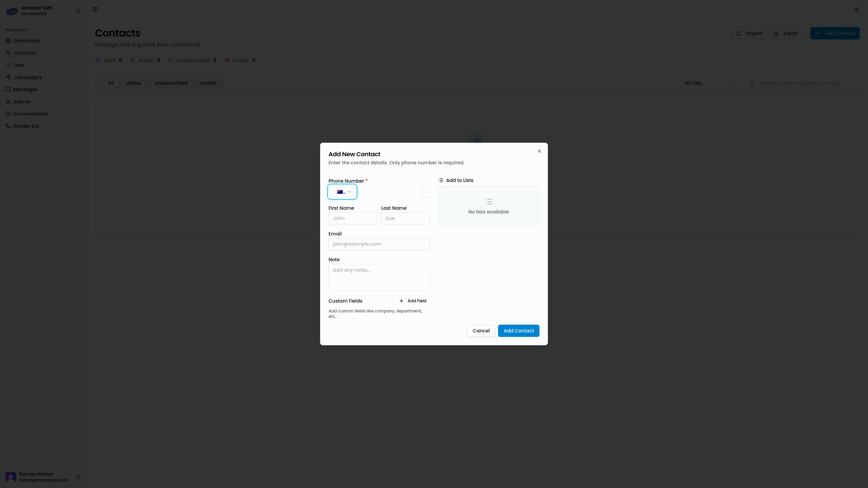Focus the Email input field
The height and width of the screenshot is (488, 868).
[x=379, y=244]
